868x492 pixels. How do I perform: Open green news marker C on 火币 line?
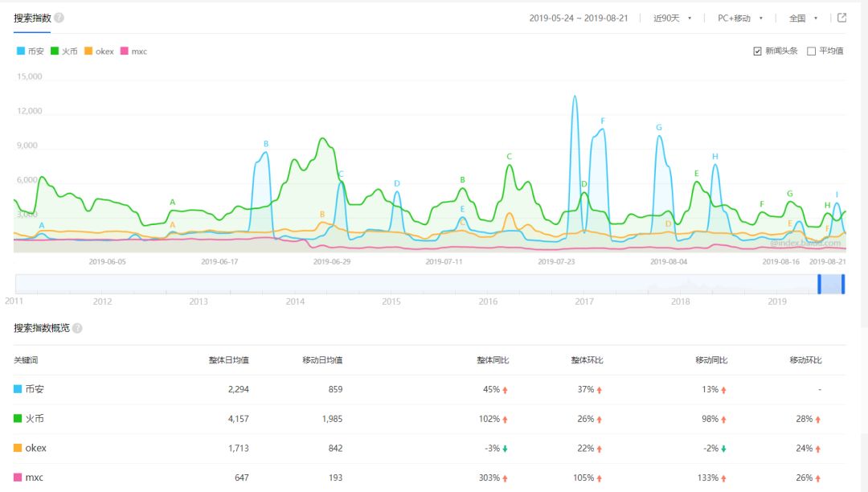[509, 157]
